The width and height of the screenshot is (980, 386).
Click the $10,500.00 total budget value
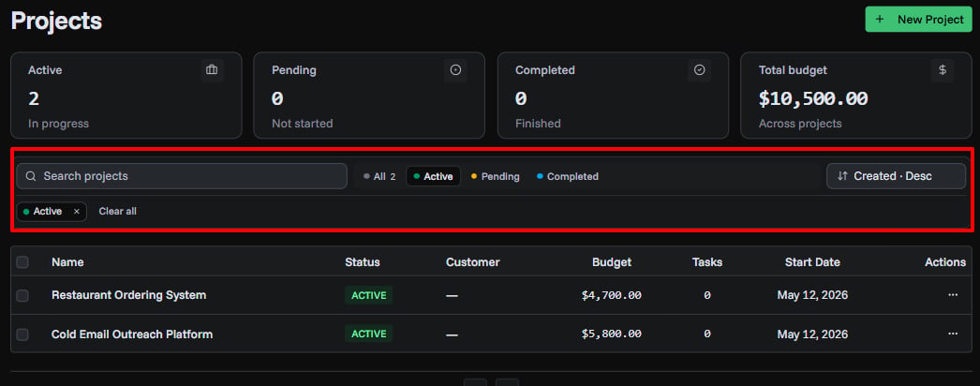(x=813, y=98)
